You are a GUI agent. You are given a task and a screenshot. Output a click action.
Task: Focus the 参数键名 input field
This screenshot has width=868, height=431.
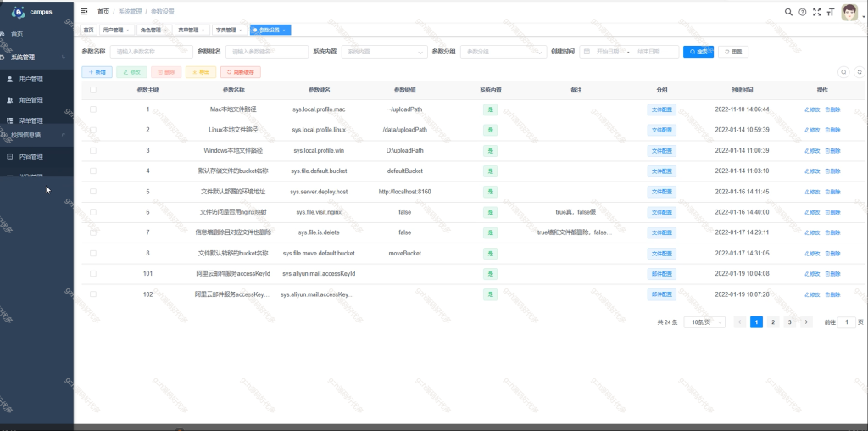point(267,52)
